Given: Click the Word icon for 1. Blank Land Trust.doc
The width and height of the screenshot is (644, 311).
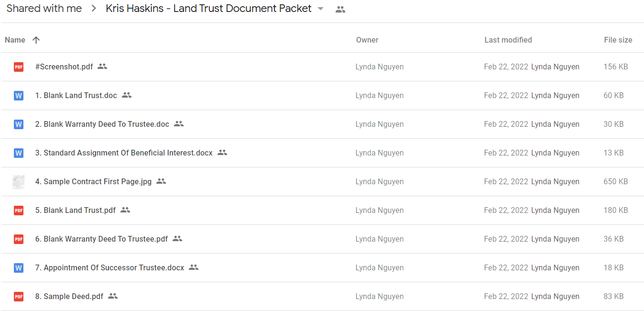Looking at the screenshot, I should (x=19, y=96).
